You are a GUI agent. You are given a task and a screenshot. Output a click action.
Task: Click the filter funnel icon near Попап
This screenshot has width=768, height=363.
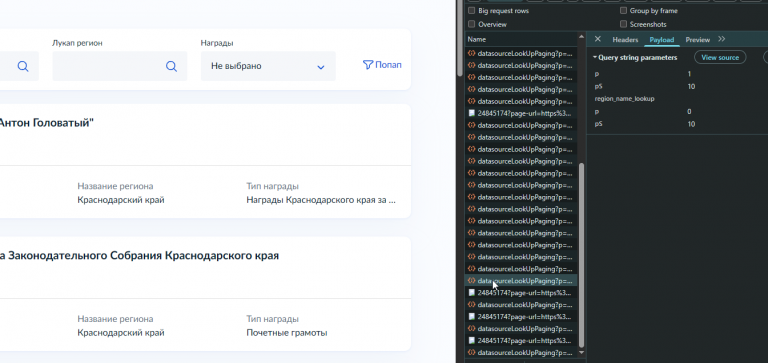[x=368, y=65]
